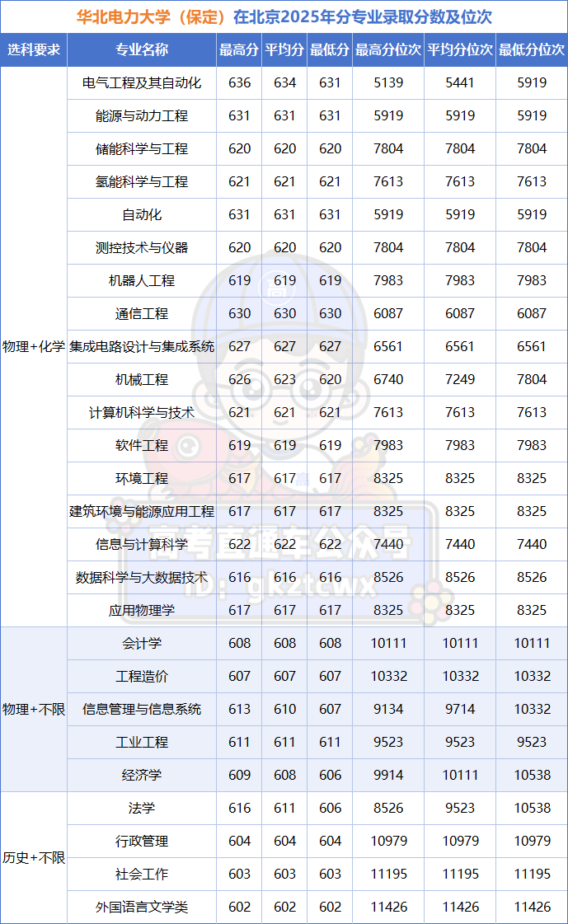Image resolution: width=568 pixels, height=924 pixels.
Task: Click highest rank 9914 in 经济学 row
Action: point(388,776)
